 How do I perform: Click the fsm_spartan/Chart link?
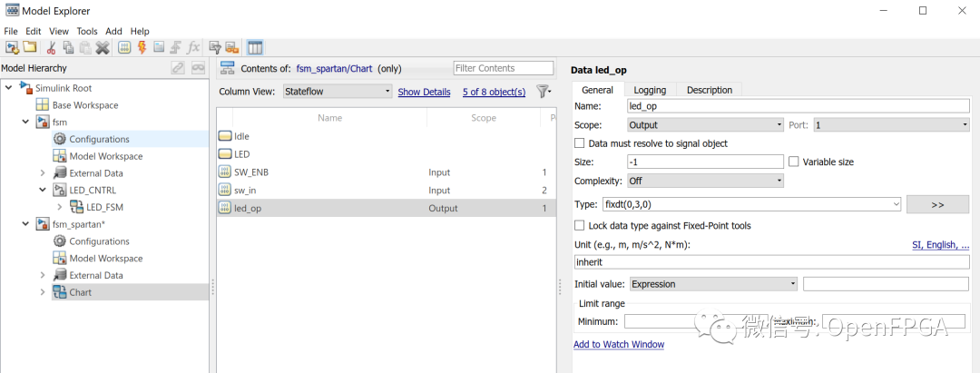coord(334,68)
